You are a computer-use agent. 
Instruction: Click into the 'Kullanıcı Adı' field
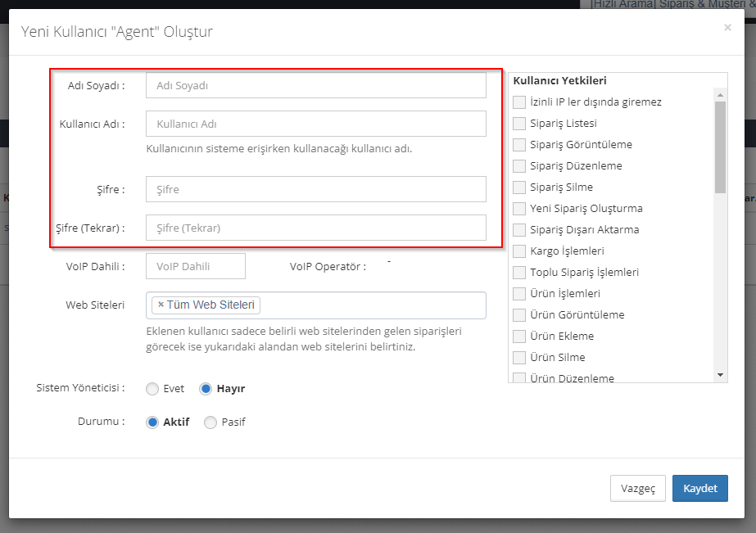315,124
